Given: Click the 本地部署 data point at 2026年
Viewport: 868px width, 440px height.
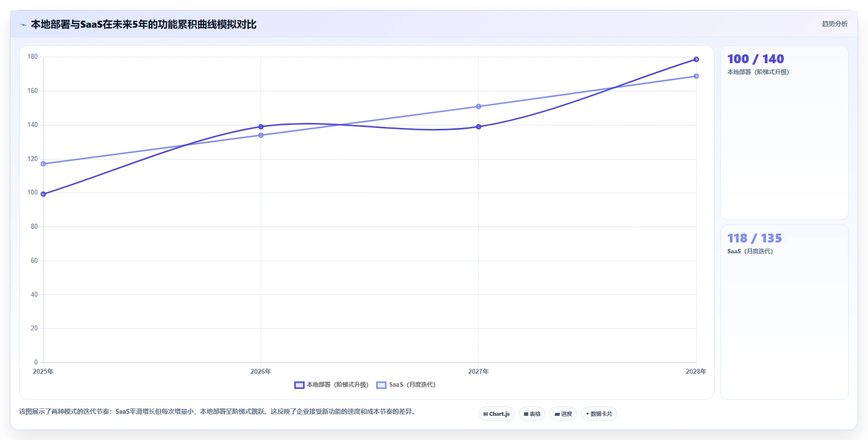Looking at the screenshot, I should tap(261, 127).
